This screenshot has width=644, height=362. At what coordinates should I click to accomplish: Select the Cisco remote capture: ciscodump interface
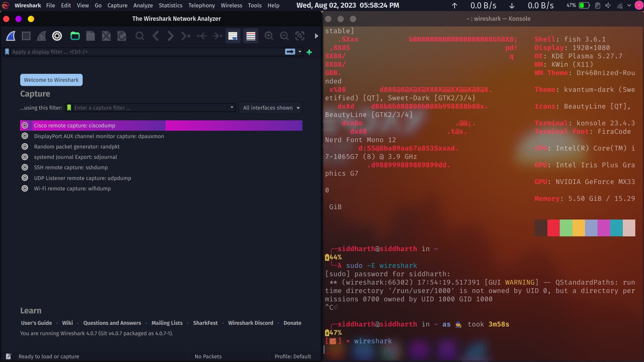(161, 125)
